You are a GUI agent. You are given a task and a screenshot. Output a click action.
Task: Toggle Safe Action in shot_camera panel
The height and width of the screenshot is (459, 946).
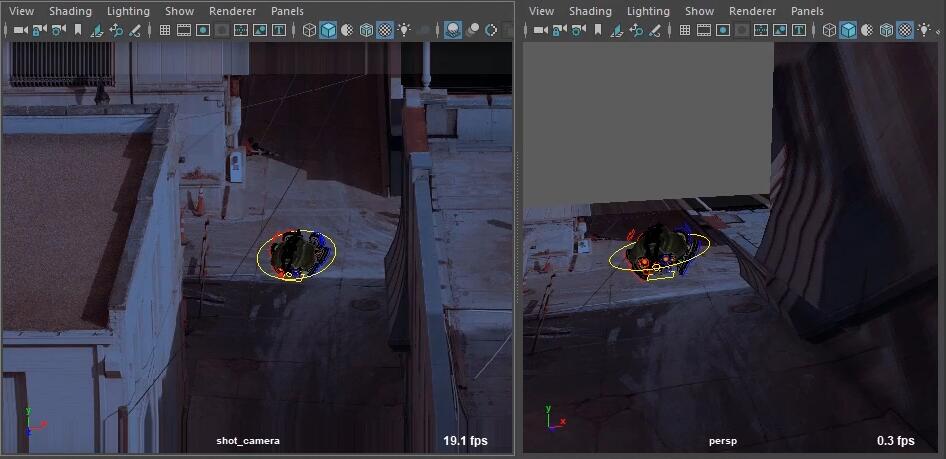(x=260, y=30)
